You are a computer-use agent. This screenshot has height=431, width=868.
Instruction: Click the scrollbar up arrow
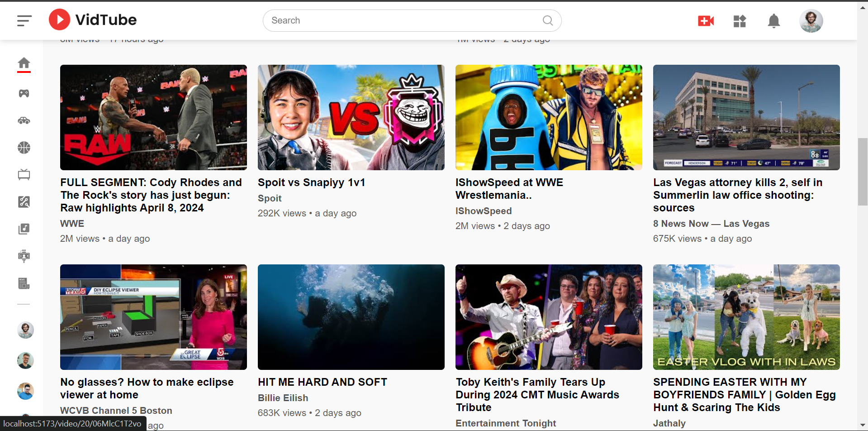(x=863, y=7)
